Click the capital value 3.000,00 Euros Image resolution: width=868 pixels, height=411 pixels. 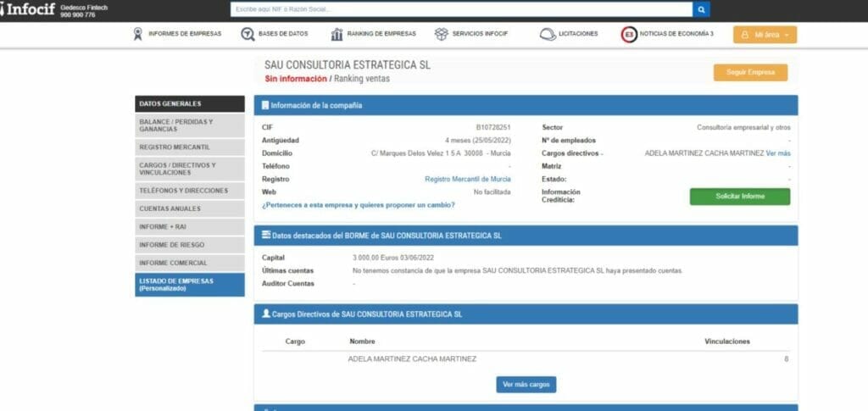393,258
